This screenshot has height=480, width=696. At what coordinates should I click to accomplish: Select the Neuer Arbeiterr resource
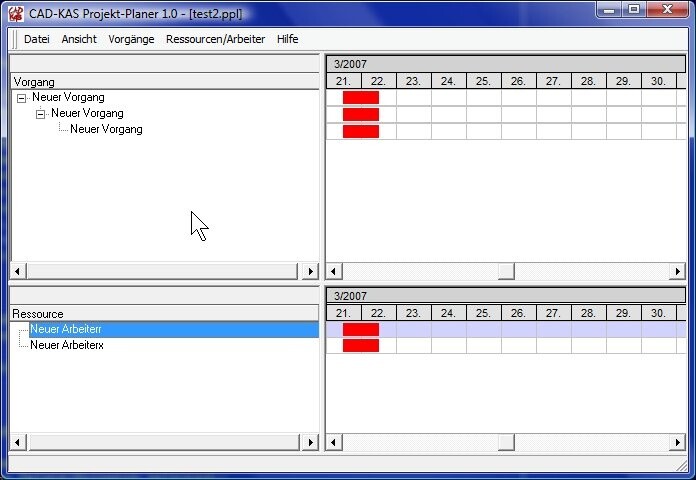[x=174, y=329]
